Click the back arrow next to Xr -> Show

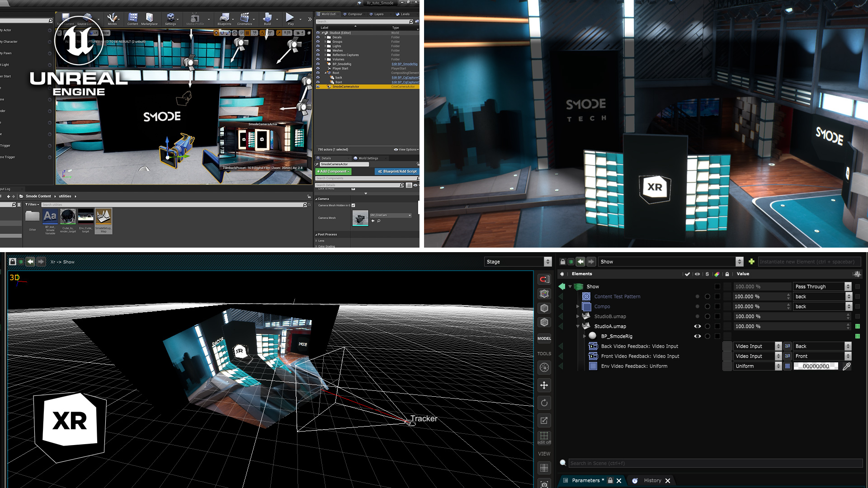pos(30,262)
